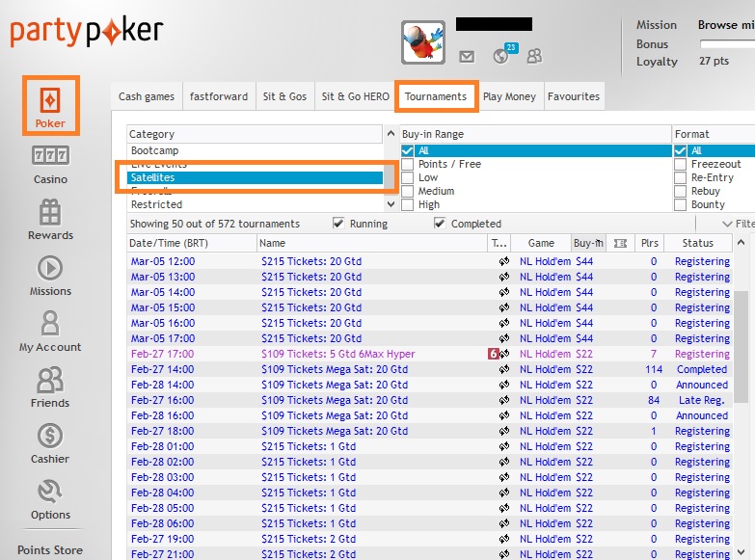Click the Bonus progress bar
Viewport: 755px width, 560px height.
(x=727, y=44)
